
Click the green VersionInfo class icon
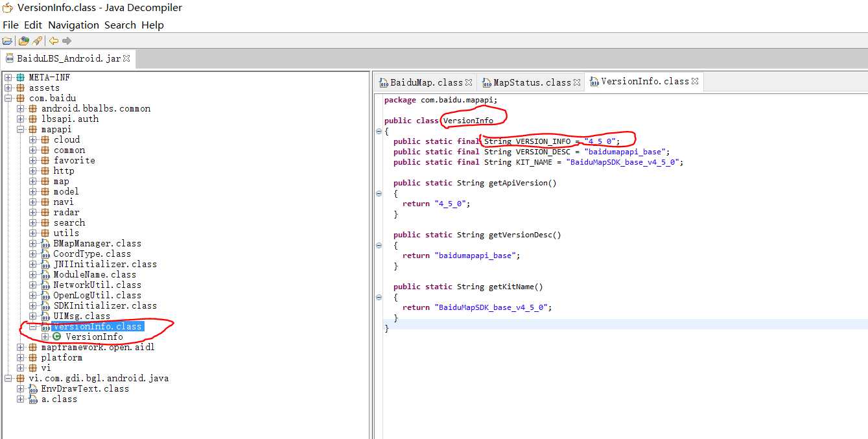(x=57, y=337)
